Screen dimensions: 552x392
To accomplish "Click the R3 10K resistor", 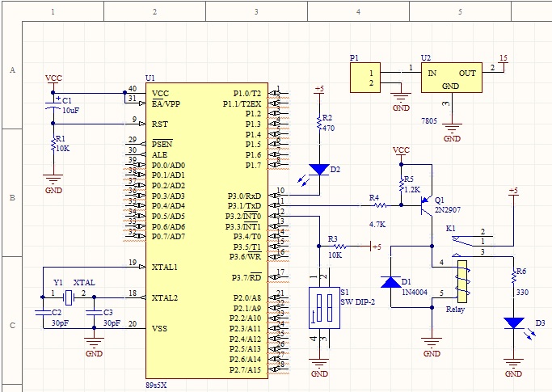I will pos(338,246).
